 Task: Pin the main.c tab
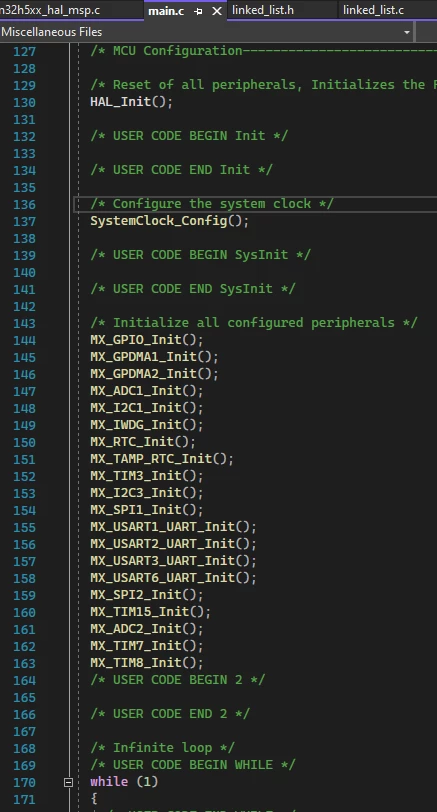[198, 11]
